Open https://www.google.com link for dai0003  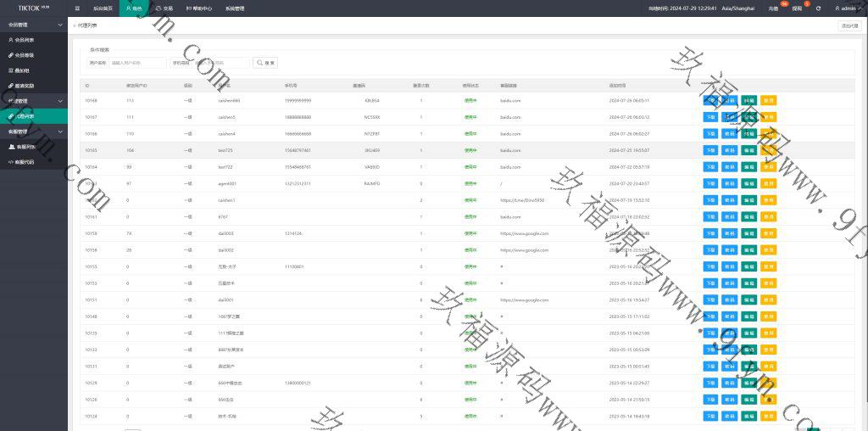pyautogui.click(x=524, y=233)
